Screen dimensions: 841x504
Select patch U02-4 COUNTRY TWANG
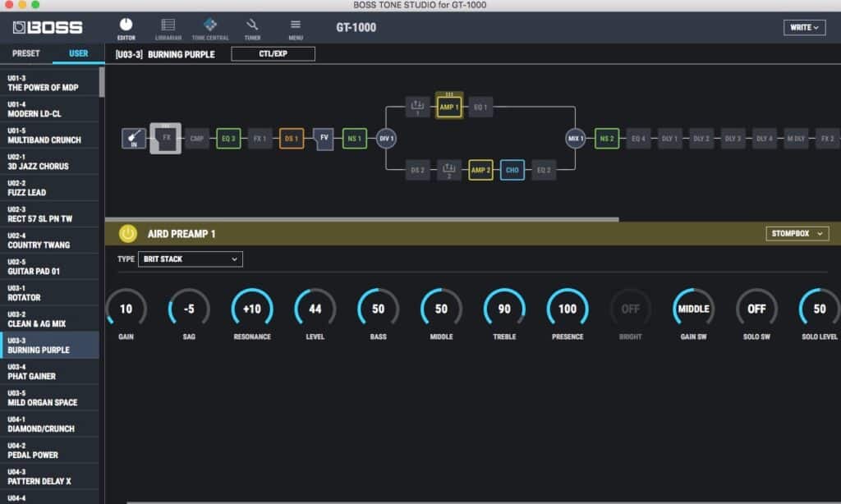click(x=49, y=241)
